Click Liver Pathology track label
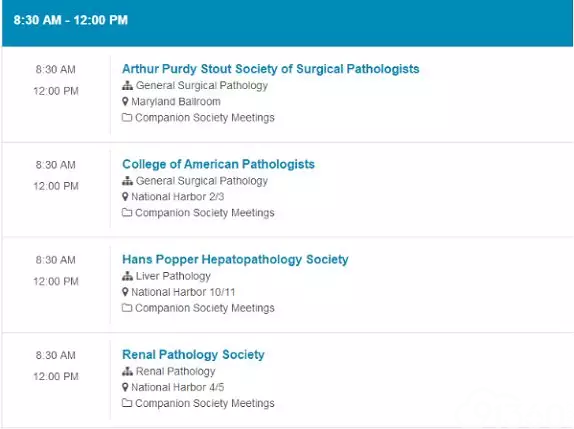The height and width of the screenshot is (429, 574). (173, 276)
